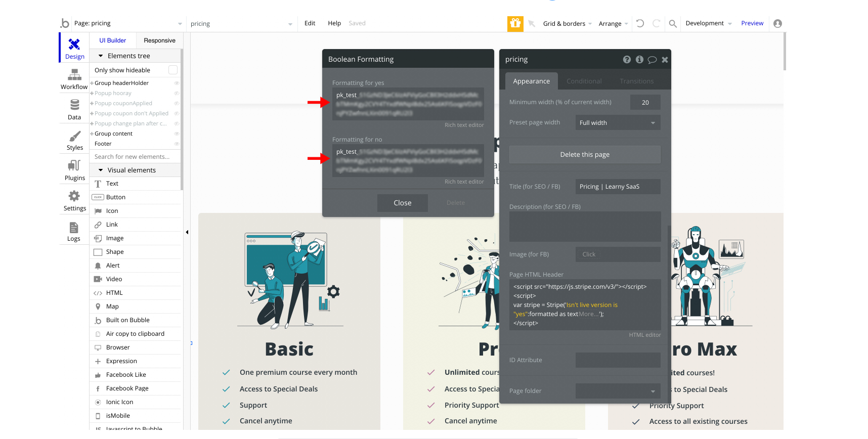Switch to the UI Builder tab
The width and height of the screenshot is (868, 439).
coord(113,40)
